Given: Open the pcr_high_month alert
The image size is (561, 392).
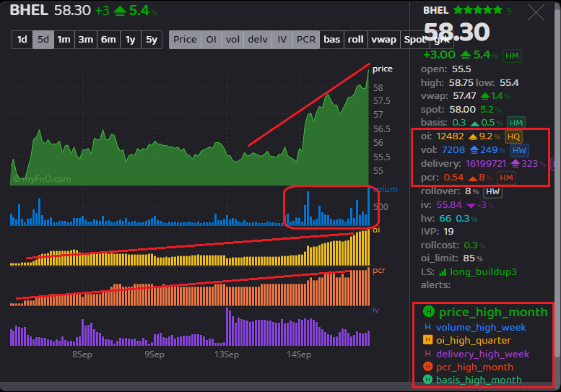Looking at the screenshot, I should pos(475,367).
